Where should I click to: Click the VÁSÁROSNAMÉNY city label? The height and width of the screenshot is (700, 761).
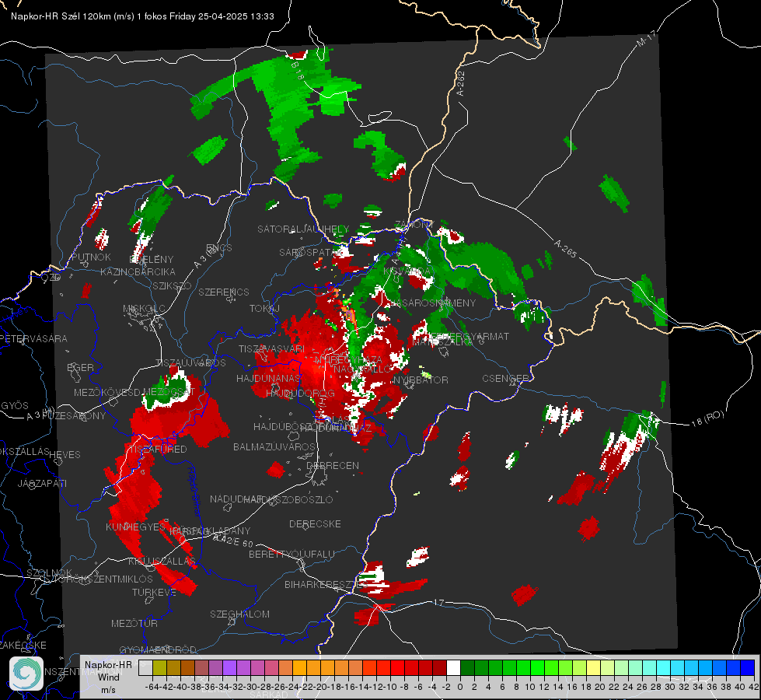(x=434, y=303)
